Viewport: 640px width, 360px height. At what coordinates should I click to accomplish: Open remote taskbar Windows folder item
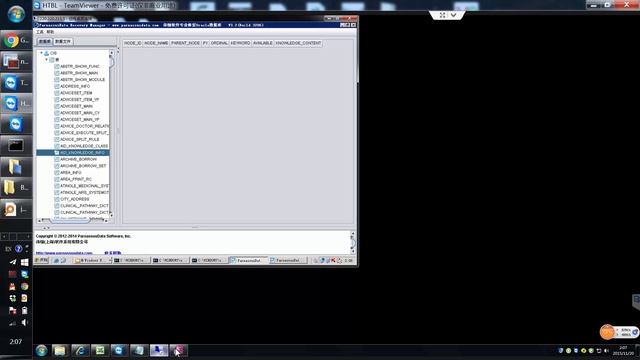91,260
